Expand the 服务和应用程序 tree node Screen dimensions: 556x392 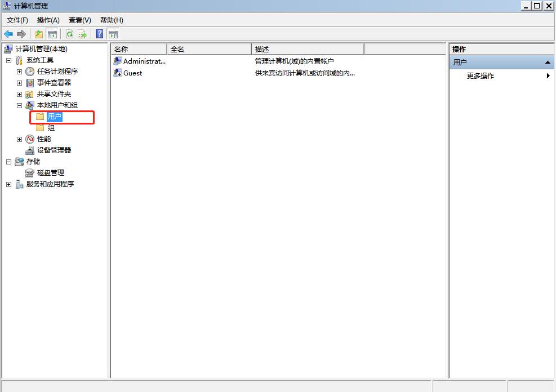pyautogui.click(x=8, y=184)
